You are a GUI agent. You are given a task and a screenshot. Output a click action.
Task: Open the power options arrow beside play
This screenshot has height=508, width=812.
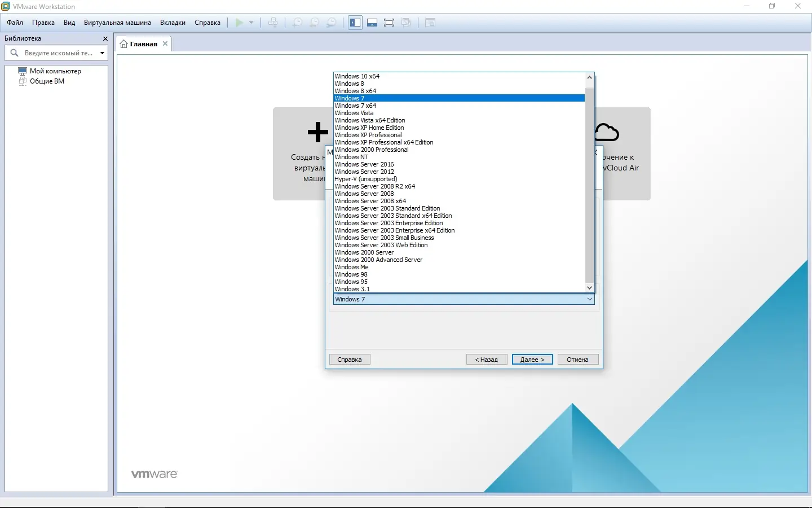[x=251, y=23]
